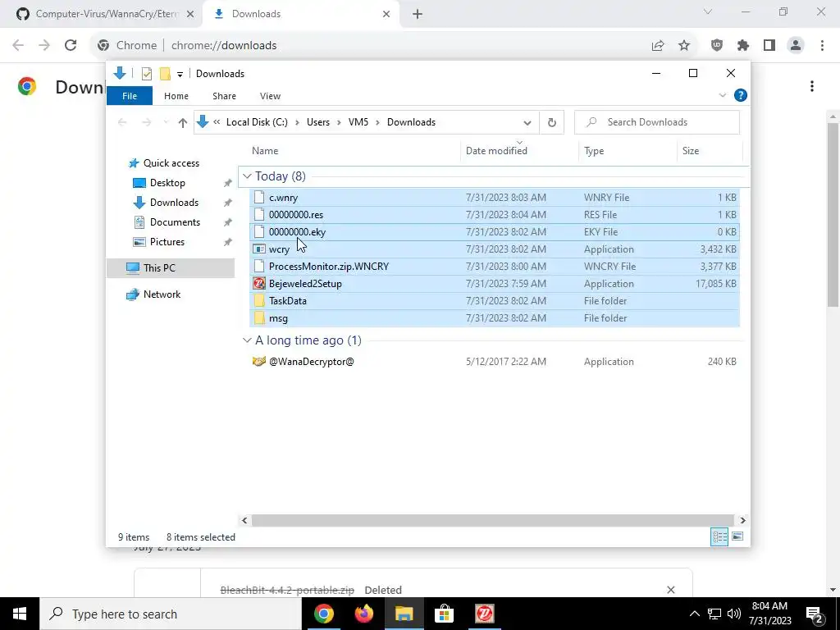The image size is (840, 630).
Task: Open Microsoft Store from the taskbar
Action: (444, 614)
